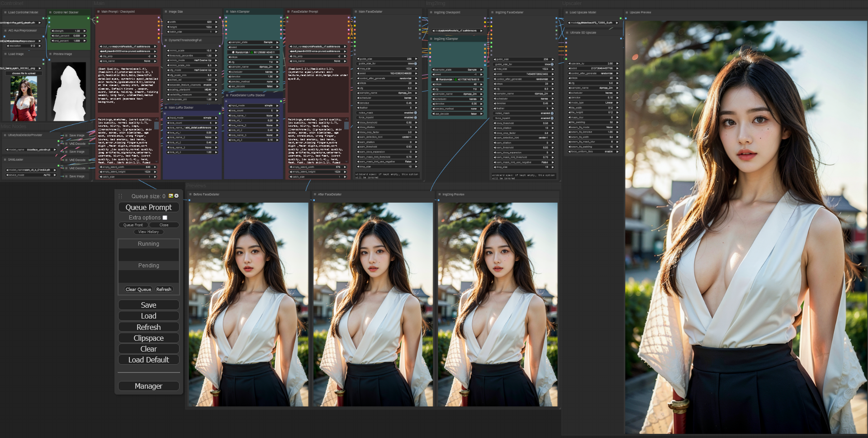Open the settings gear in queue panel

pos(176,196)
